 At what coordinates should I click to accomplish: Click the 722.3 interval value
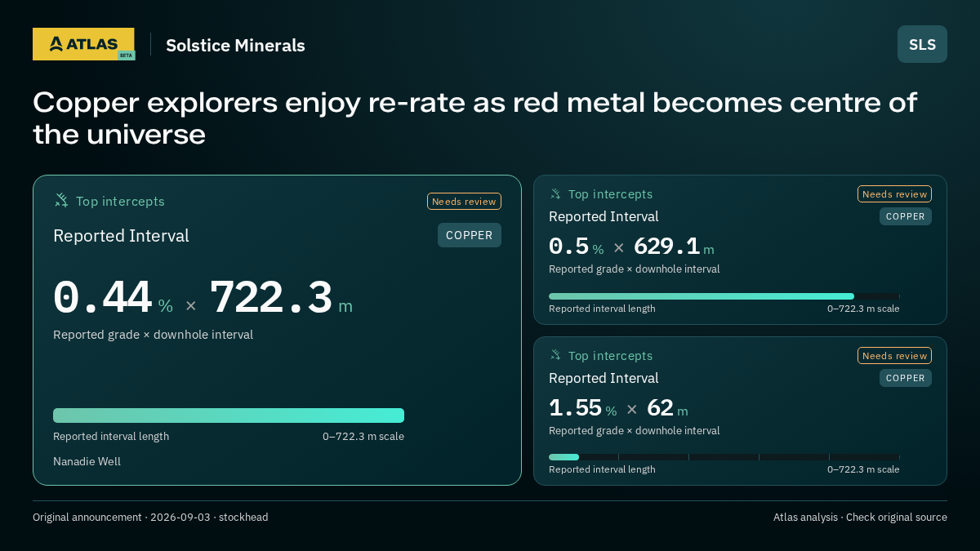[271, 298]
